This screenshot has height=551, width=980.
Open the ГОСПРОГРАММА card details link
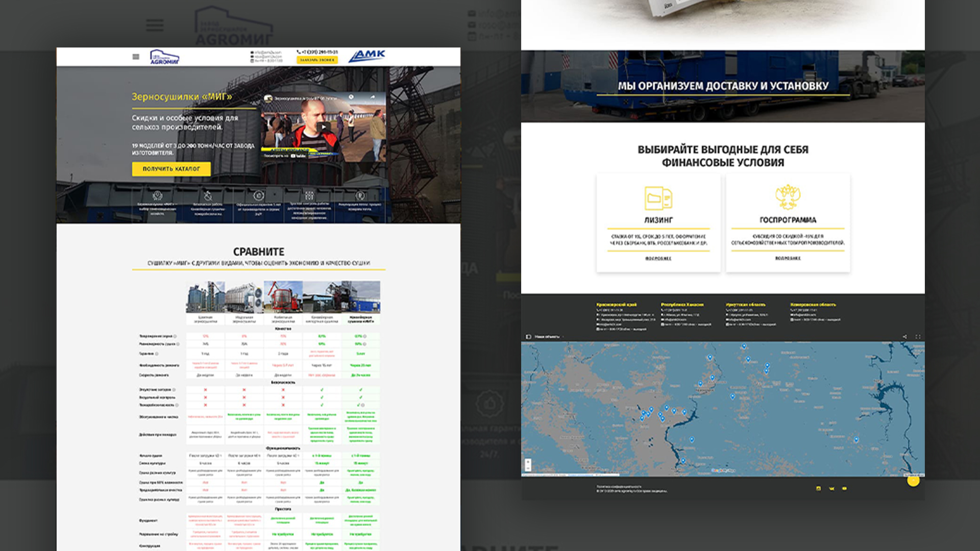[x=788, y=258]
